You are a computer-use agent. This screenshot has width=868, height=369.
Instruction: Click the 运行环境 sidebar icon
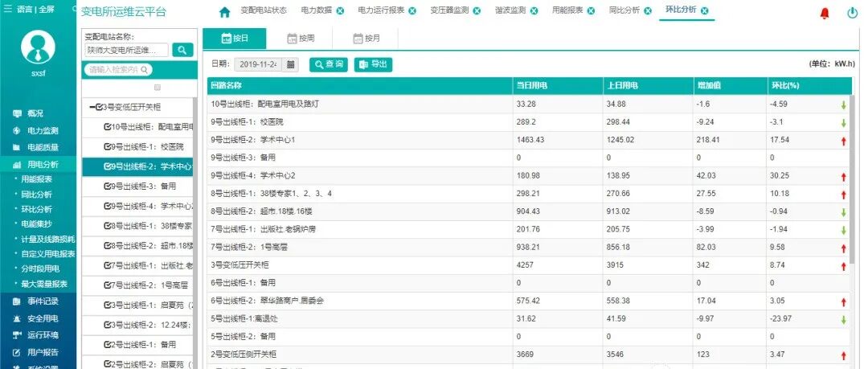pos(17,335)
